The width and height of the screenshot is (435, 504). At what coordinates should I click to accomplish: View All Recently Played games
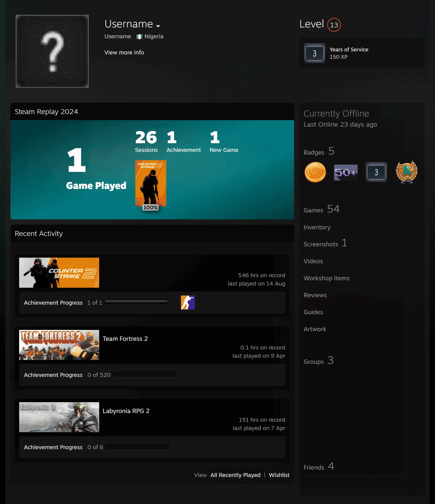click(235, 475)
